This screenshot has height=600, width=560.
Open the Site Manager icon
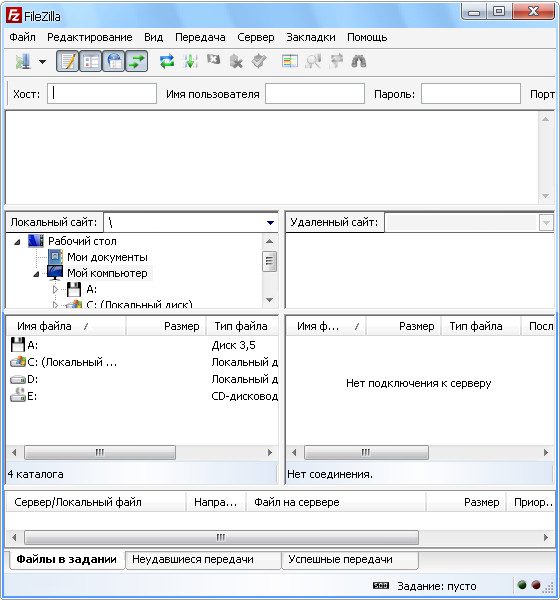(23, 61)
